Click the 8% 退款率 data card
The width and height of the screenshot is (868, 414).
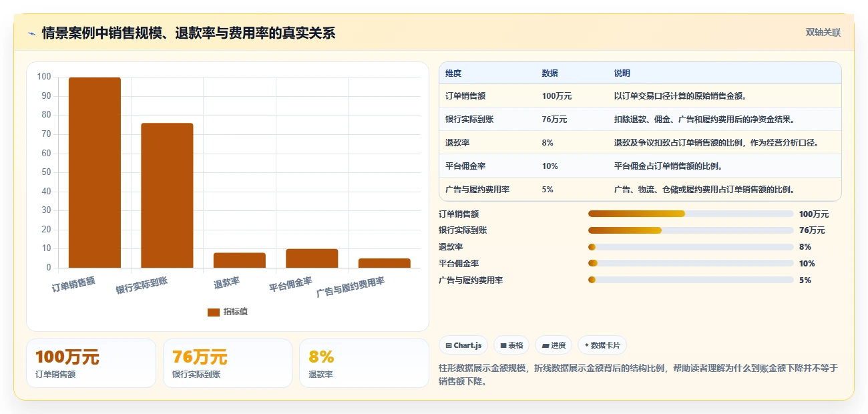click(364, 363)
